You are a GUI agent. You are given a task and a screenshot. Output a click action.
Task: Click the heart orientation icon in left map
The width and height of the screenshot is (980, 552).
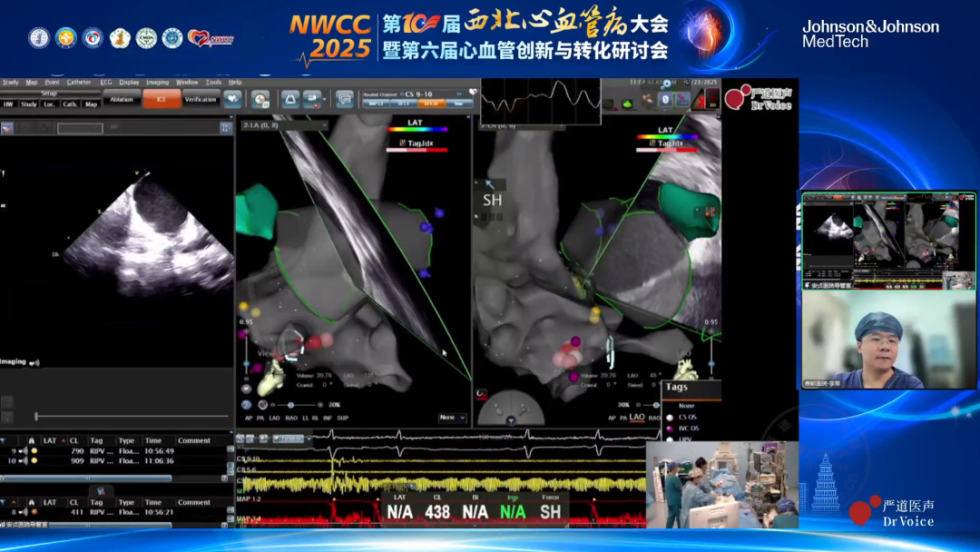click(272, 379)
